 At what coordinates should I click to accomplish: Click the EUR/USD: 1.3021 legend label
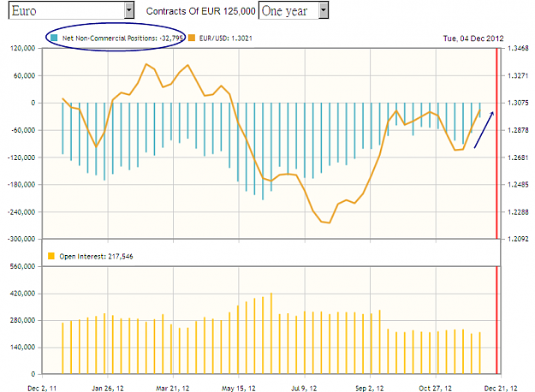[225, 39]
